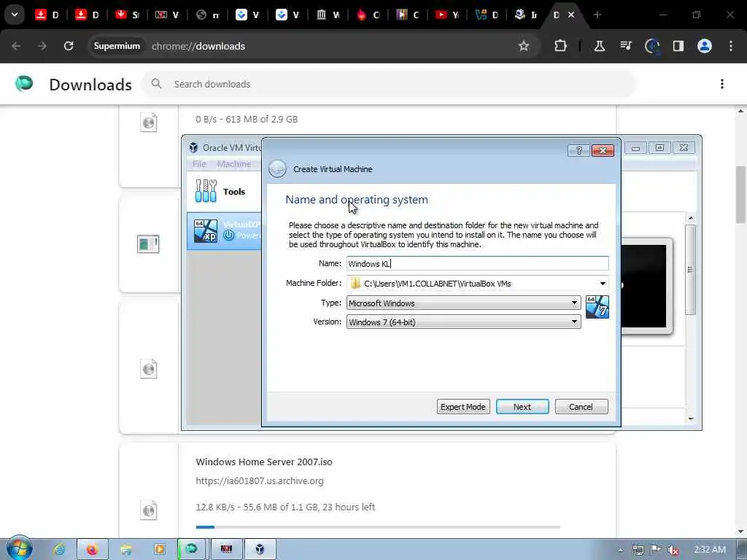Click the back arrow beside Create Virtual Machine

(x=277, y=169)
